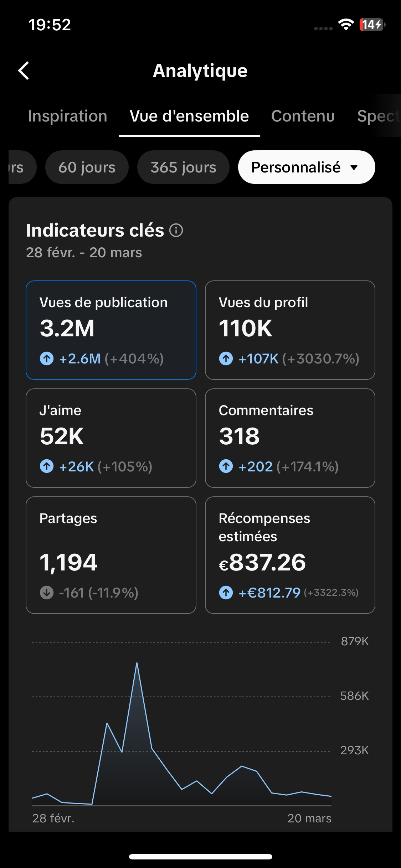Switch to the Inspiration tab
401x868 pixels.
pyautogui.click(x=68, y=116)
